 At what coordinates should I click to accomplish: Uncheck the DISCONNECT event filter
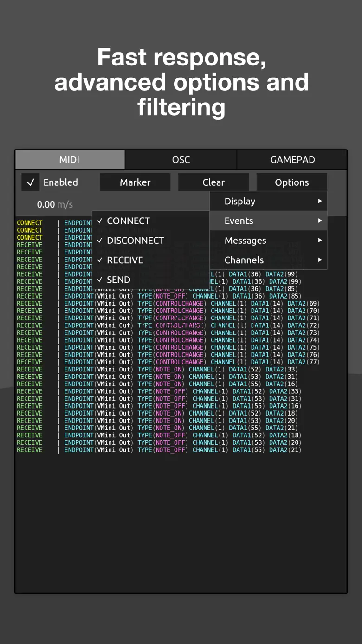[150, 241]
